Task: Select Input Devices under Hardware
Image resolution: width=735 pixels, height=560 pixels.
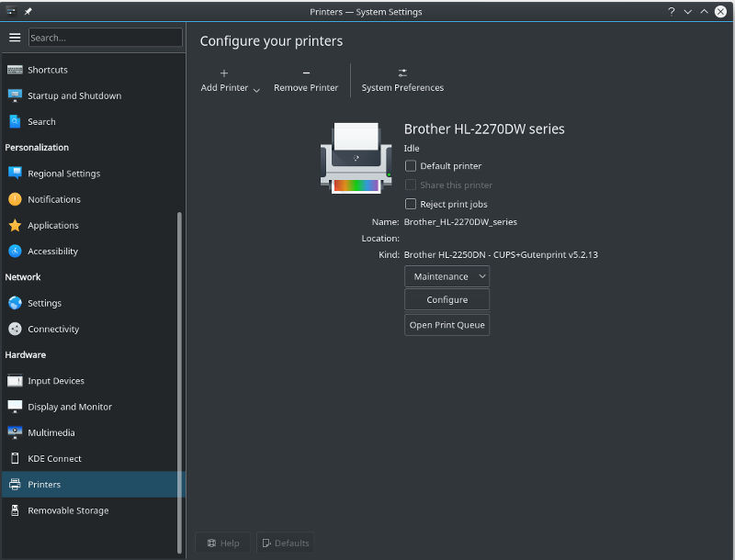Action: (x=57, y=380)
